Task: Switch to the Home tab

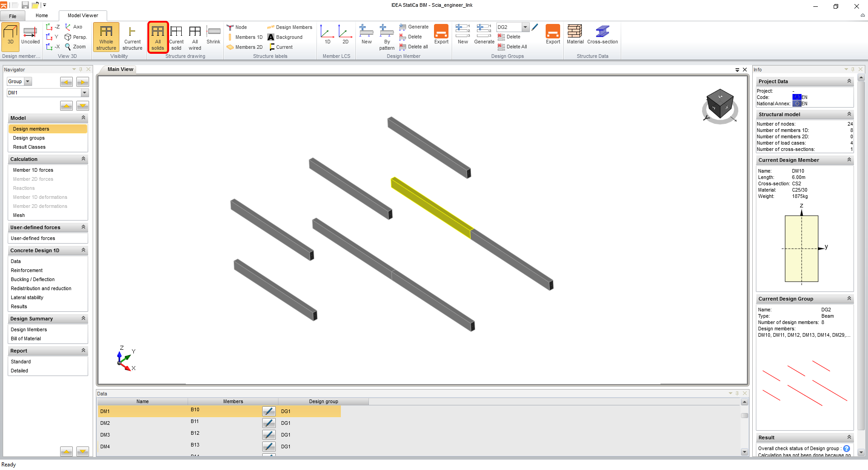Action: 42,16
